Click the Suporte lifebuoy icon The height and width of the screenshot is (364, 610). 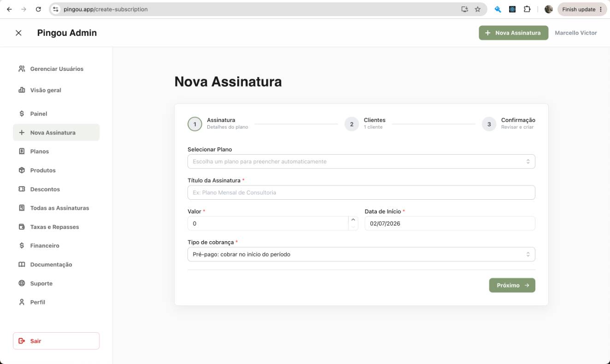(x=22, y=283)
